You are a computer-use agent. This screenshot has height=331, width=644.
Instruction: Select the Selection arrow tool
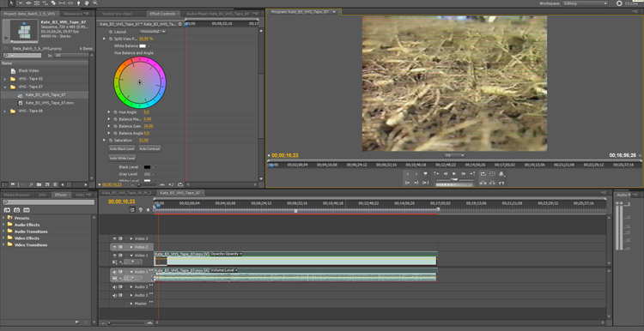click(11, 3)
